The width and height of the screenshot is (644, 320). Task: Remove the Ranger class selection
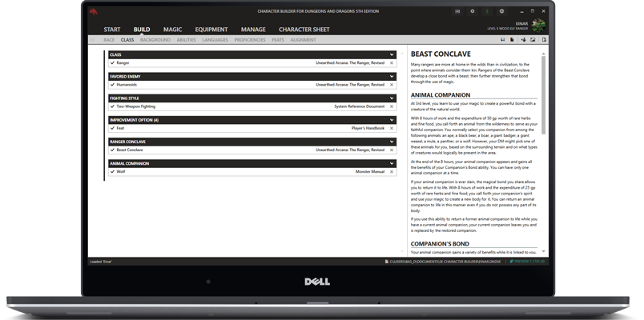click(392, 63)
